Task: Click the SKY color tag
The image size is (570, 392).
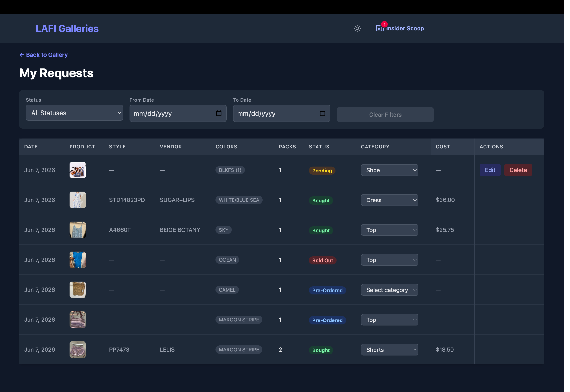Action: tap(223, 230)
